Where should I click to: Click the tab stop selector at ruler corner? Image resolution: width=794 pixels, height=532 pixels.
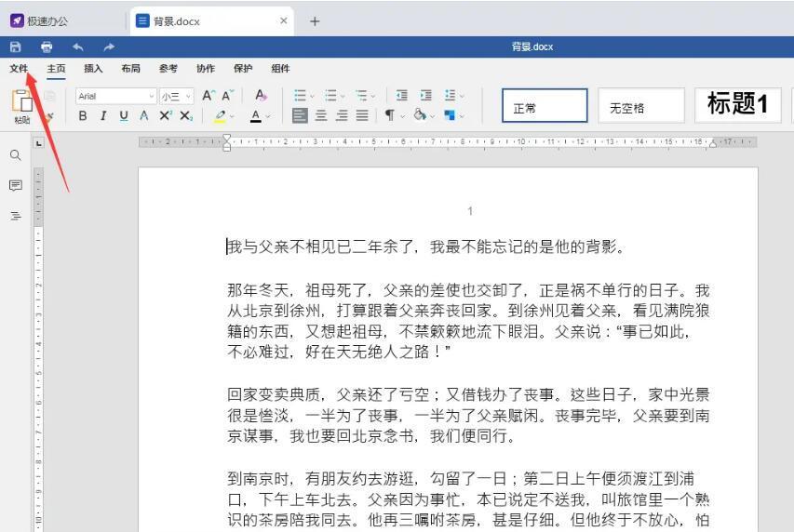pos(39,143)
